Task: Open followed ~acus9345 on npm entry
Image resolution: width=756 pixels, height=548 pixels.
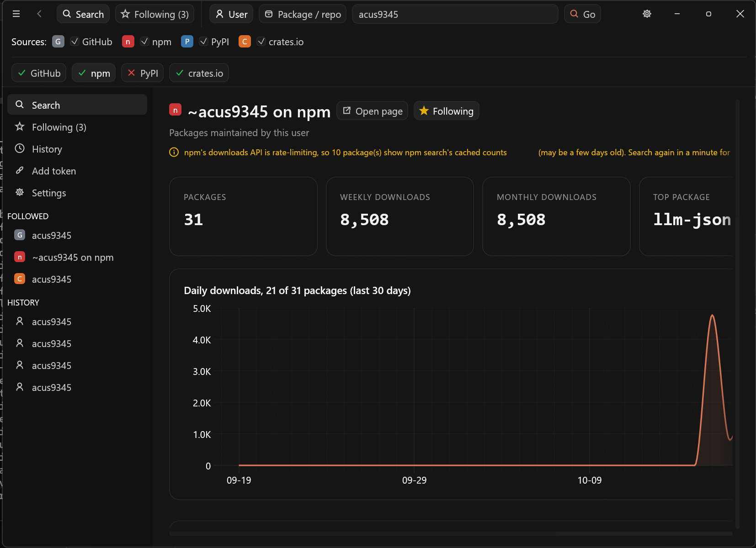Action: click(77, 257)
